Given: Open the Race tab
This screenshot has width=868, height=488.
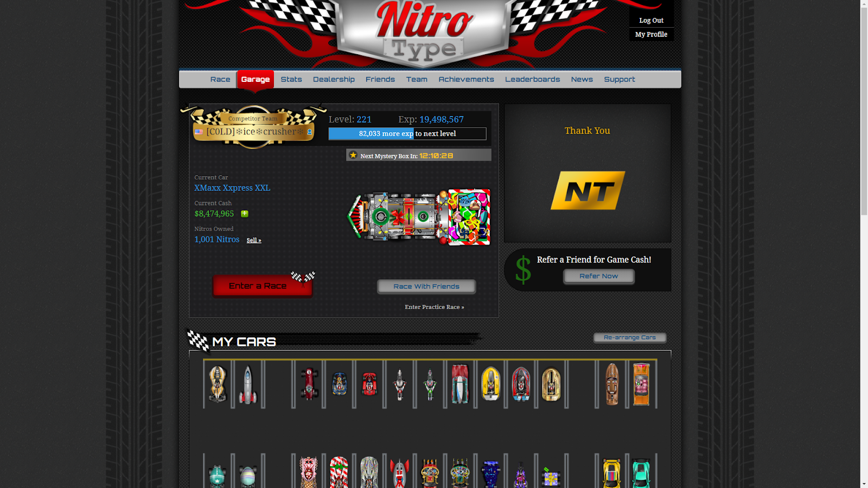Looking at the screenshot, I should [220, 79].
